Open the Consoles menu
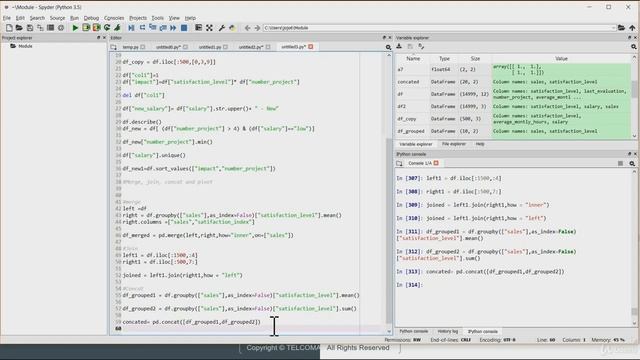640x360 pixels. [114, 18]
